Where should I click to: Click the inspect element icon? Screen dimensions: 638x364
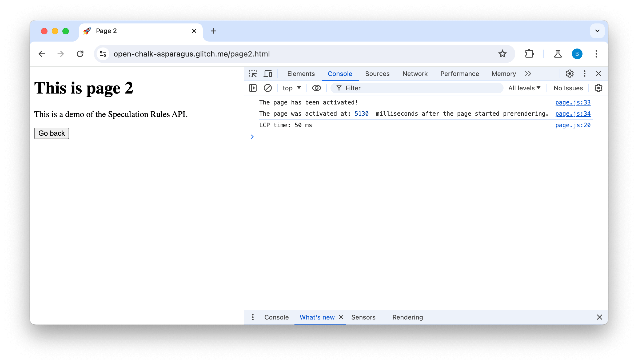[x=253, y=73]
